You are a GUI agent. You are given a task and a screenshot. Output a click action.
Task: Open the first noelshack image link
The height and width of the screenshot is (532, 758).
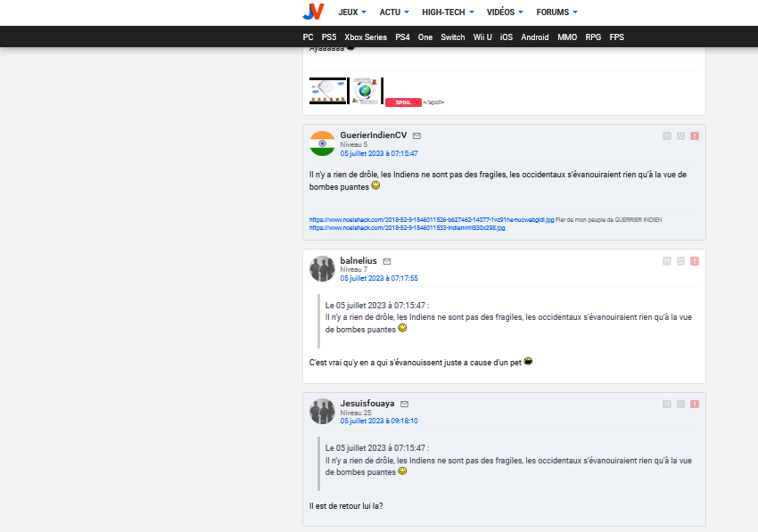point(432,219)
